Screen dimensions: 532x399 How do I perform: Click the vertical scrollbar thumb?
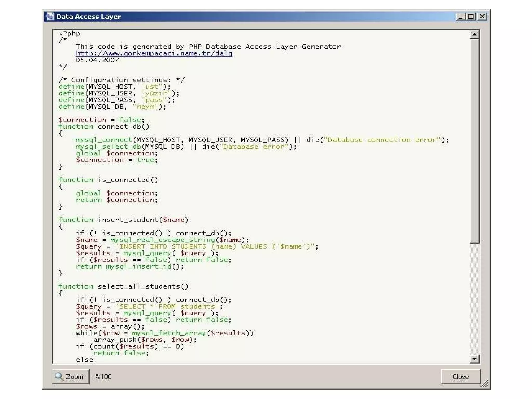click(474, 140)
